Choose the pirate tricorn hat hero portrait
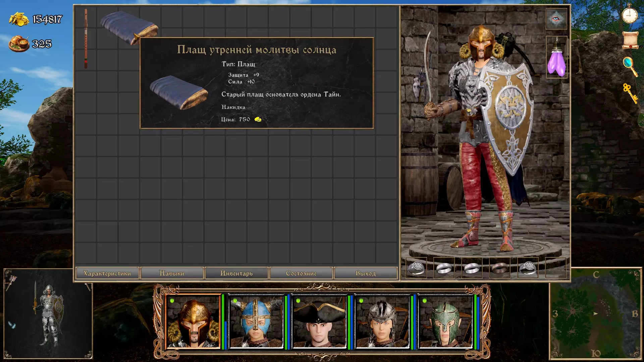This screenshot has width=644, height=362. click(x=319, y=322)
